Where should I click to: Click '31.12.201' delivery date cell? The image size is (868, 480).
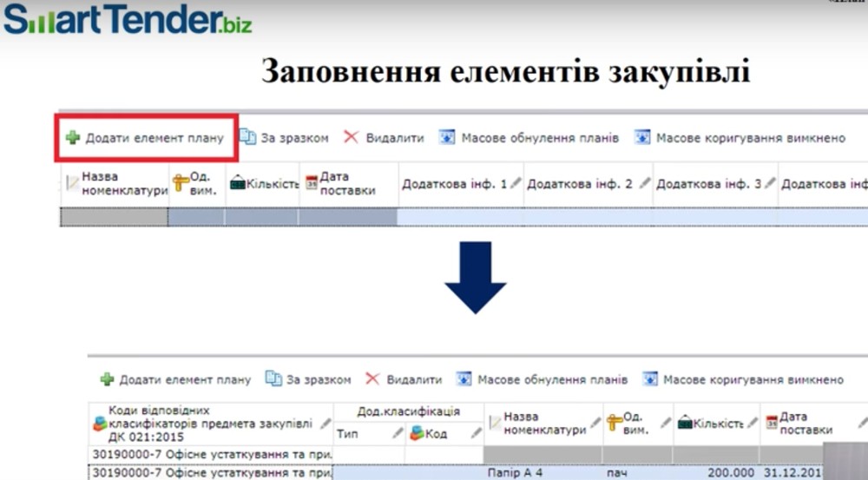(793, 473)
